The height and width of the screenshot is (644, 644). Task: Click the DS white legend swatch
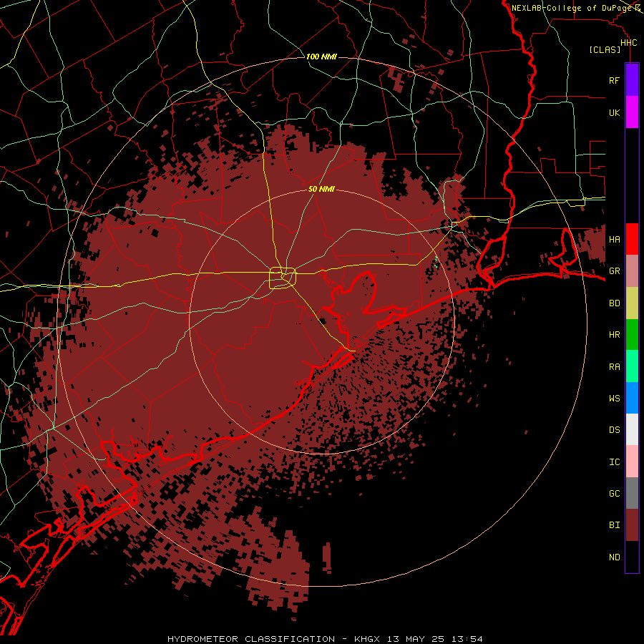click(632, 429)
